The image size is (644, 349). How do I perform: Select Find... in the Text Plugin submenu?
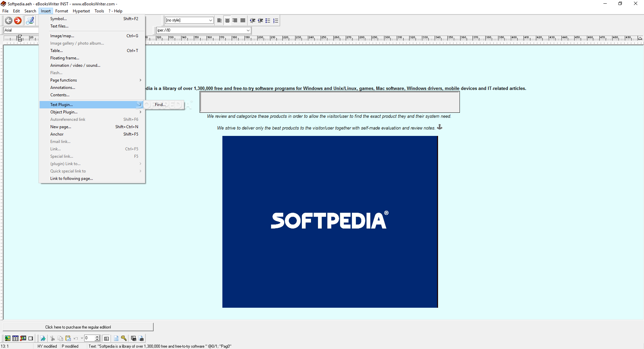(164, 105)
